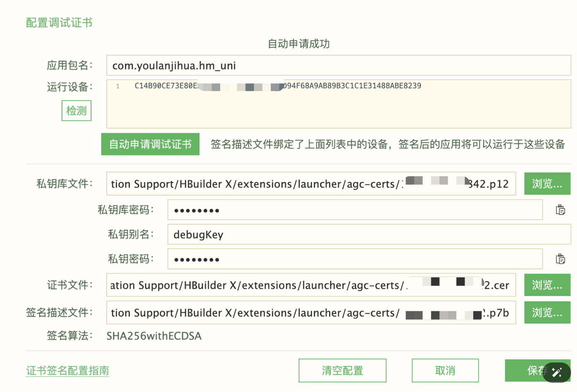
Task: Click paste icon beside 私钥库密码 field
Action: click(560, 209)
